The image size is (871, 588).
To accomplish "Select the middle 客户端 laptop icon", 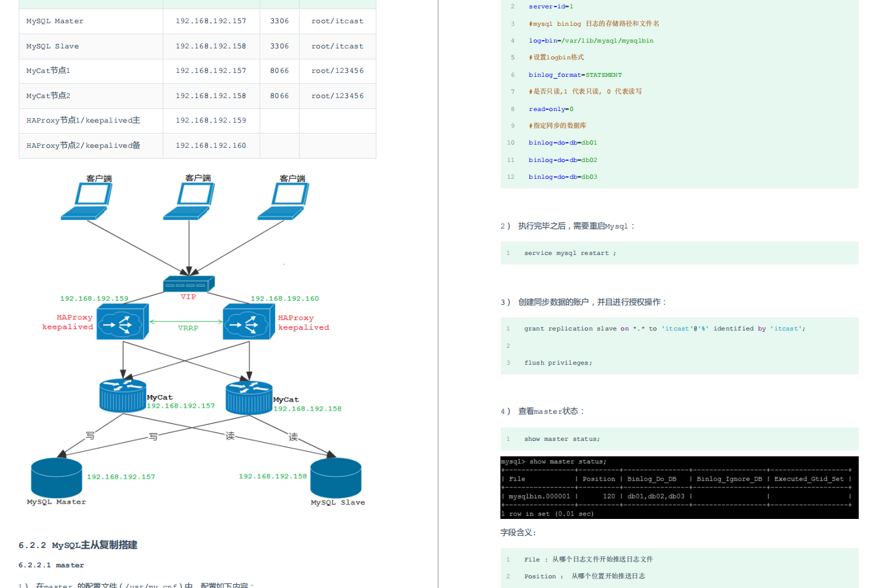I will click(x=189, y=201).
